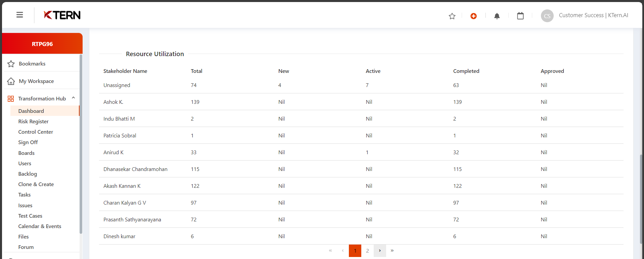The image size is (644, 259).
Task: Click the CS user avatar
Action: (x=547, y=16)
